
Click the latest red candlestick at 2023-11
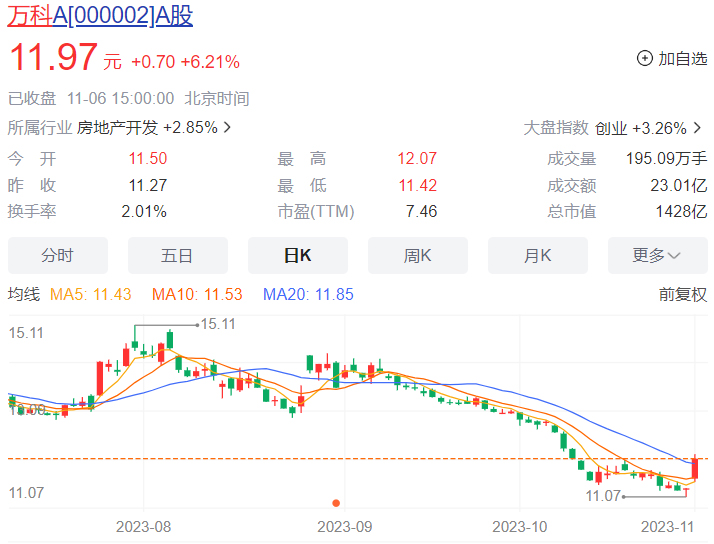pyautogui.click(x=695, y=468)
